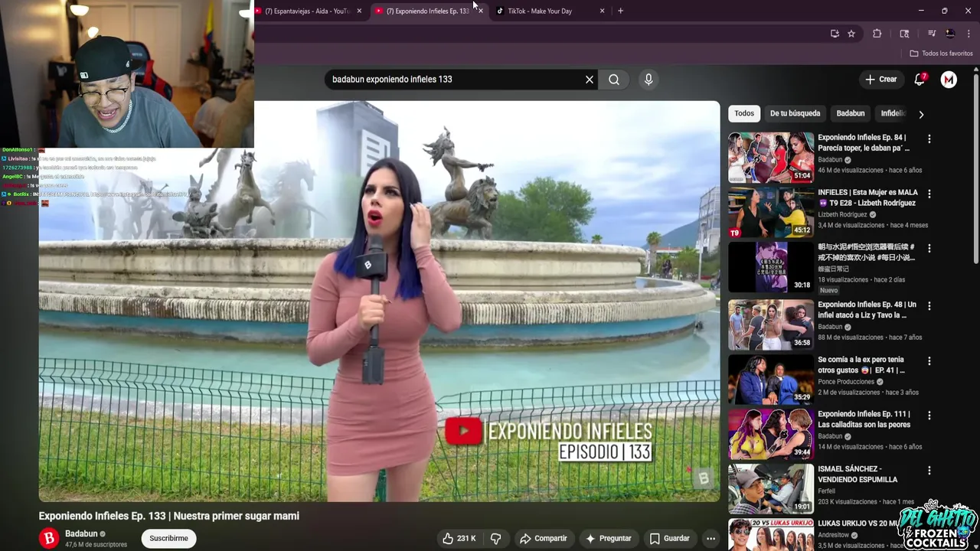
Task: Open the Chrome side panel search icon
Action: (904, 34)
